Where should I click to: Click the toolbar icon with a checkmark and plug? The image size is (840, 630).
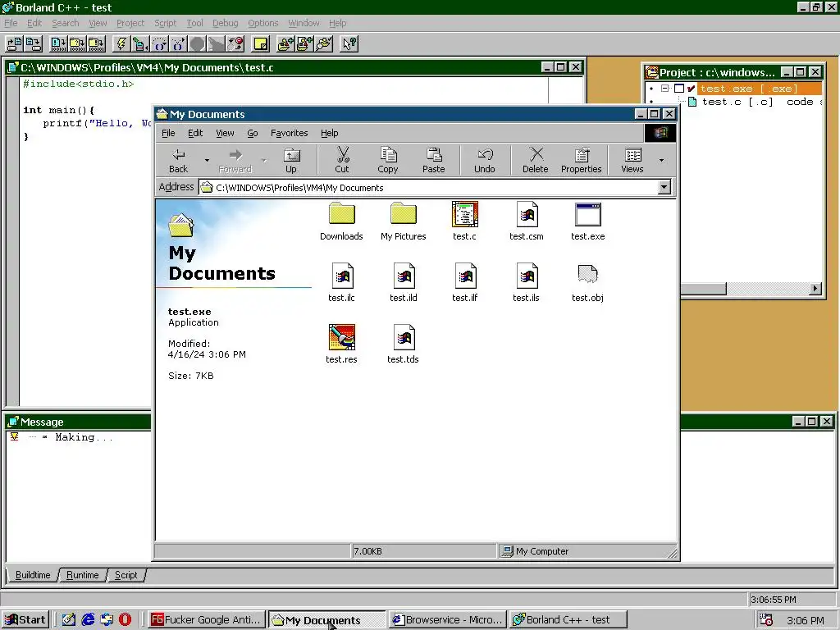point(324,43)
